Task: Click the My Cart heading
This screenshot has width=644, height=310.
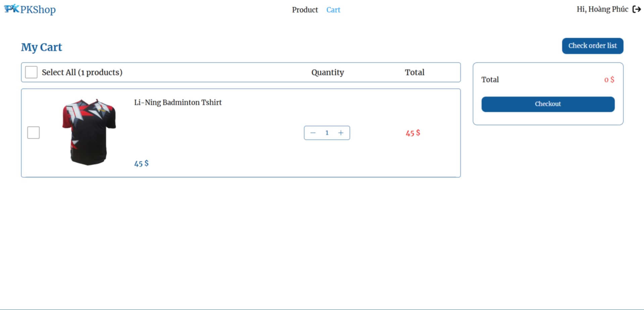Action: 41,47
